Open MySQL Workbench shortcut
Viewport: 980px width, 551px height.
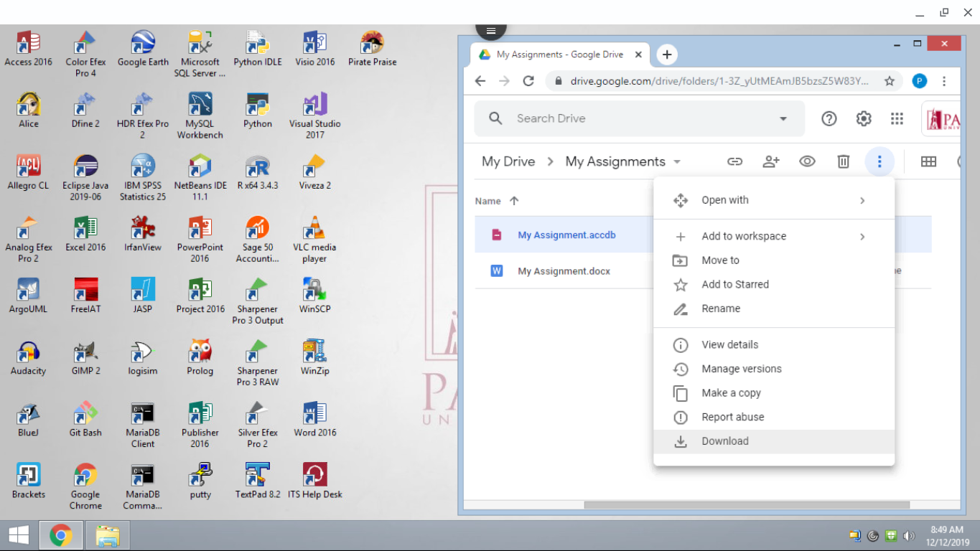(200, 116)
